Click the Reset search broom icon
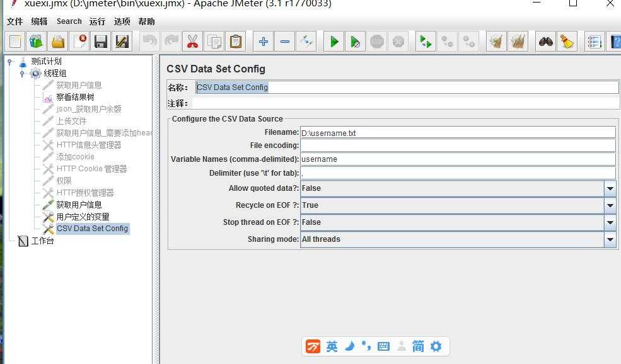The image size is (621, 364). tap(567, 42)
